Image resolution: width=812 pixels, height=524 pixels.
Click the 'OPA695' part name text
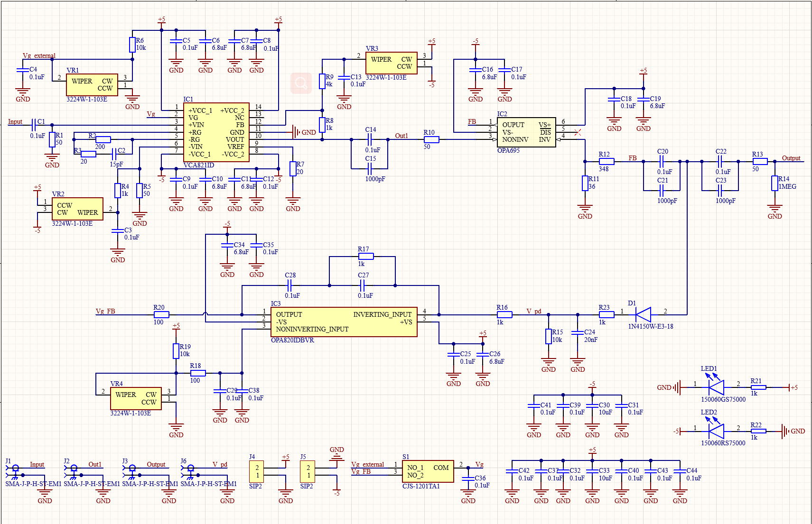click(x=508, y=151)
